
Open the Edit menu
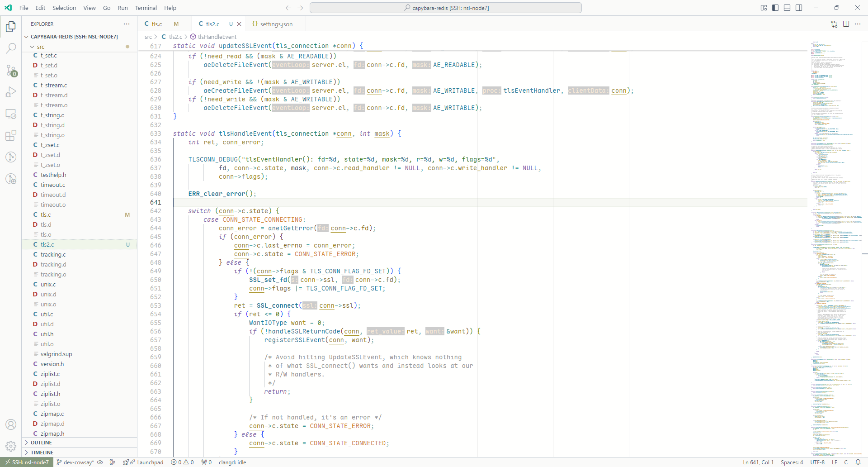pyautogui.click(x=40, y=8)
